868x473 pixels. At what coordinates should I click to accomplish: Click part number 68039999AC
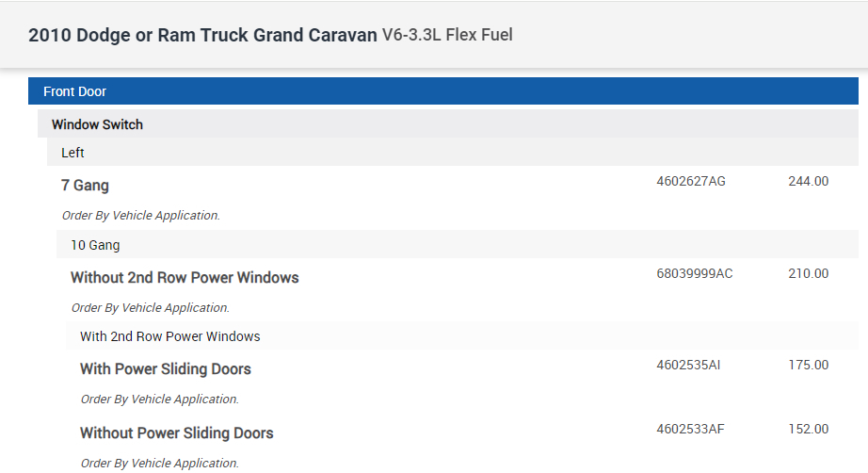coord(694,274)
